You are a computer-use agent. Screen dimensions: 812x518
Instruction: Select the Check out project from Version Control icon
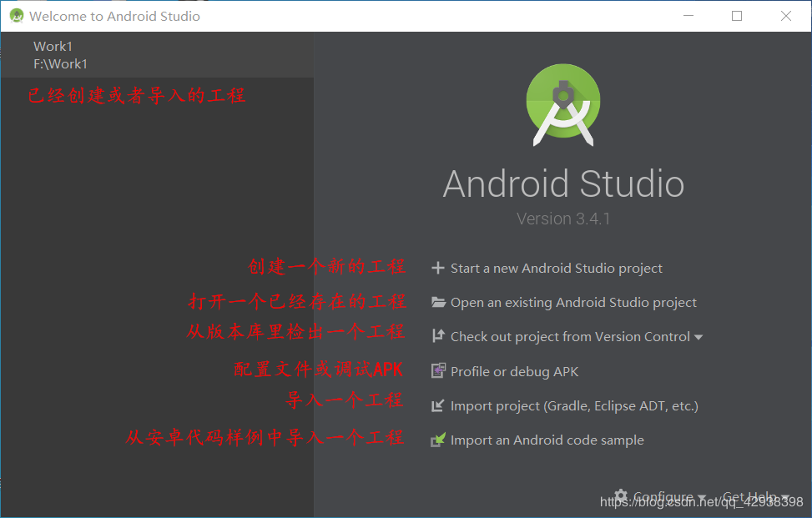438,336
